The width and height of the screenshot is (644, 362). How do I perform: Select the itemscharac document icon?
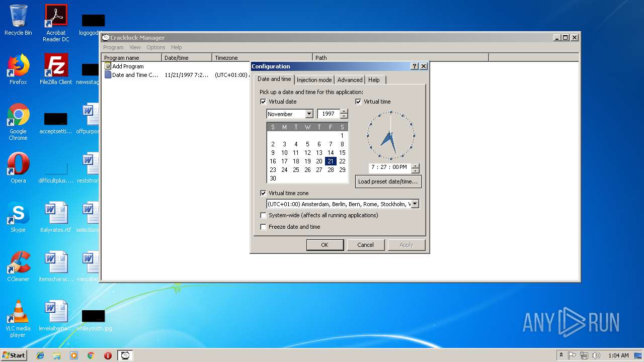pos(56,266)
